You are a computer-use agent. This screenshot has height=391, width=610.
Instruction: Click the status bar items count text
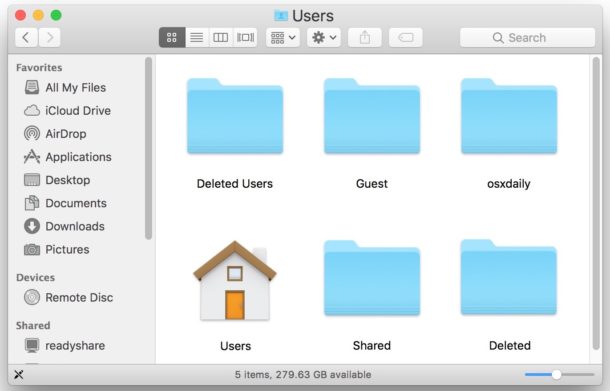click(x=303, y=375)
